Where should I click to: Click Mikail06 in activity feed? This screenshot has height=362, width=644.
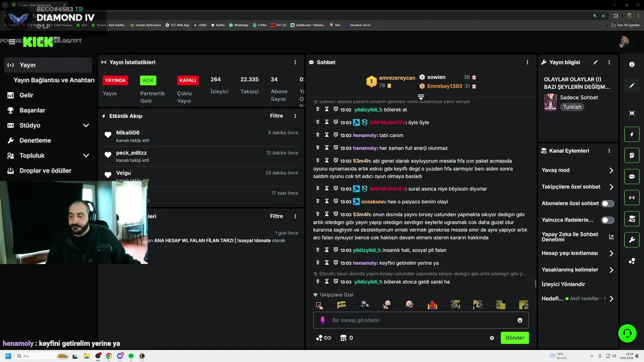point(128,133)
